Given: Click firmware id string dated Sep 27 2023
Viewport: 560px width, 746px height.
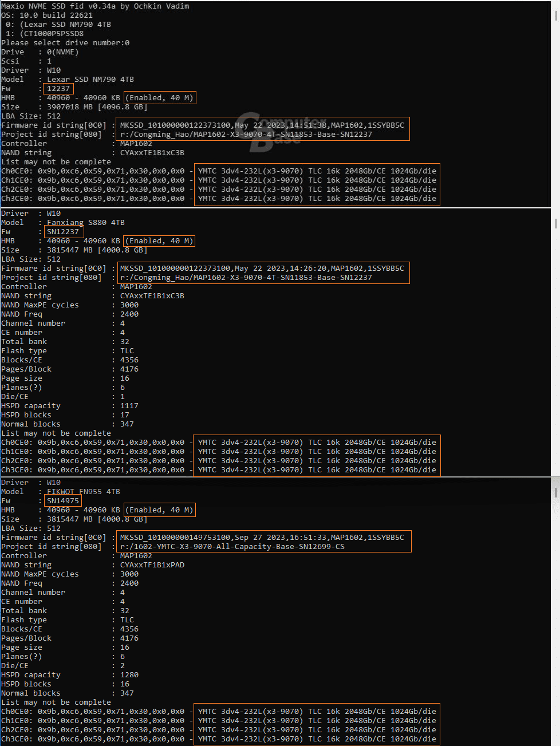Looking at the screenshot, I should [x=262, y=538].
